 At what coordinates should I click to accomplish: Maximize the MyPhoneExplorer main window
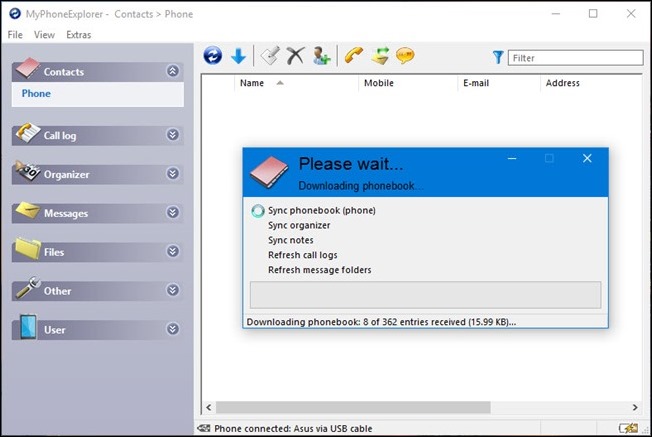pos(593,14)
